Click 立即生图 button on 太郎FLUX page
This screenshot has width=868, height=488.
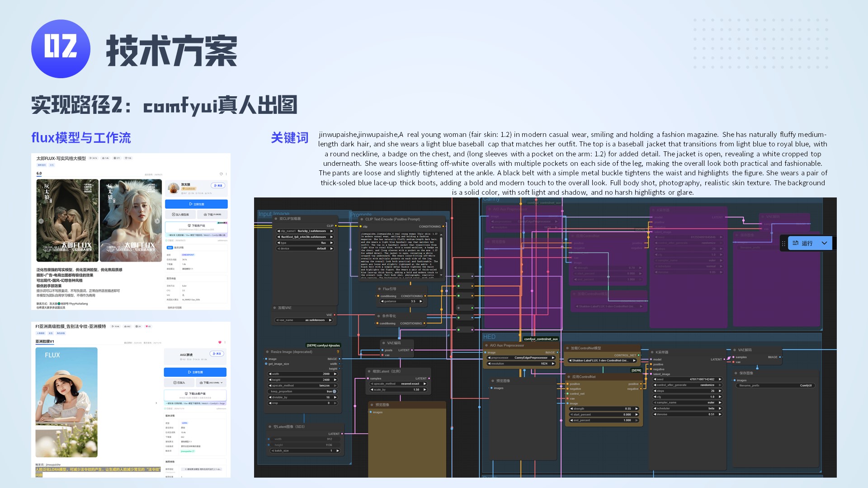pos(196,204)
